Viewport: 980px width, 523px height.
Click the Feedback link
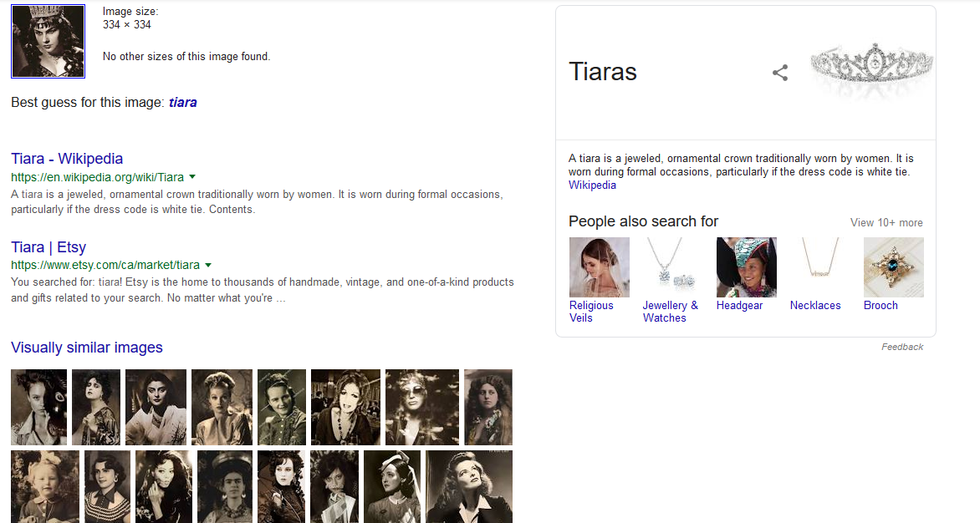[x=902, y=347]
